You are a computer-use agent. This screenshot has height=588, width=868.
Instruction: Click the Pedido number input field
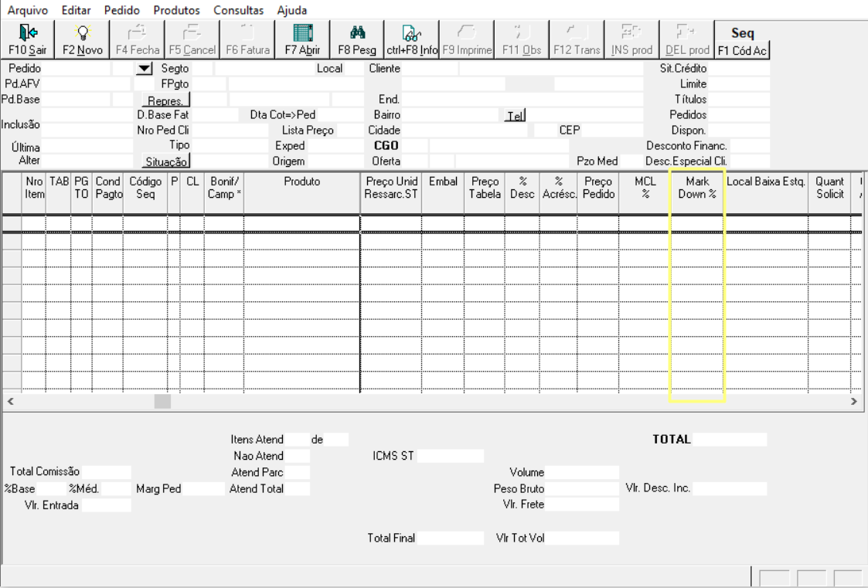(77, 69)
